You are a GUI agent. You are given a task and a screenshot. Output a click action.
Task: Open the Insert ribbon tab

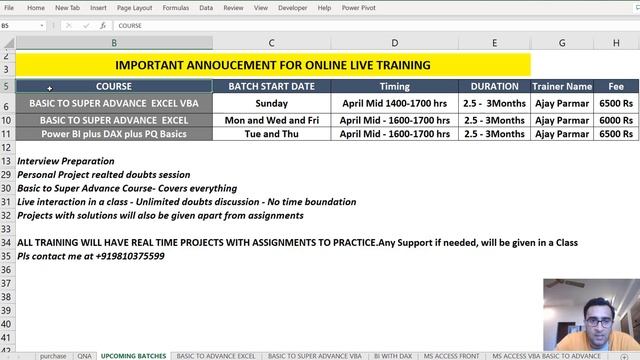click(x=98, y=8)
